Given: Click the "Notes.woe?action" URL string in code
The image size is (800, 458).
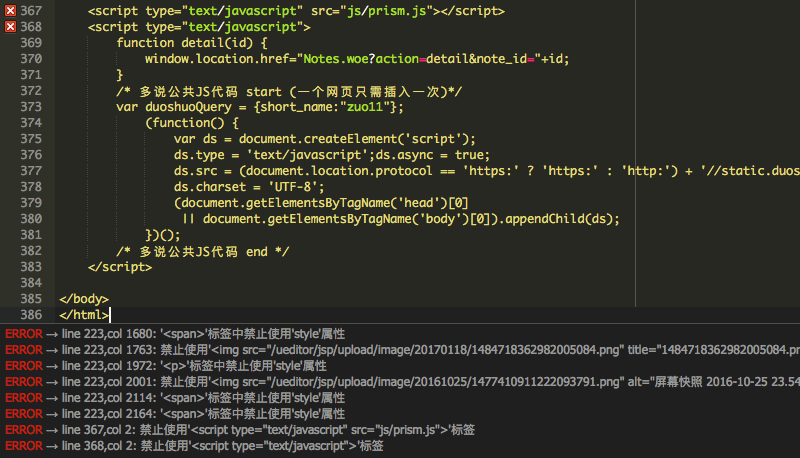Looking at the screenshot, I should [361, 59].
